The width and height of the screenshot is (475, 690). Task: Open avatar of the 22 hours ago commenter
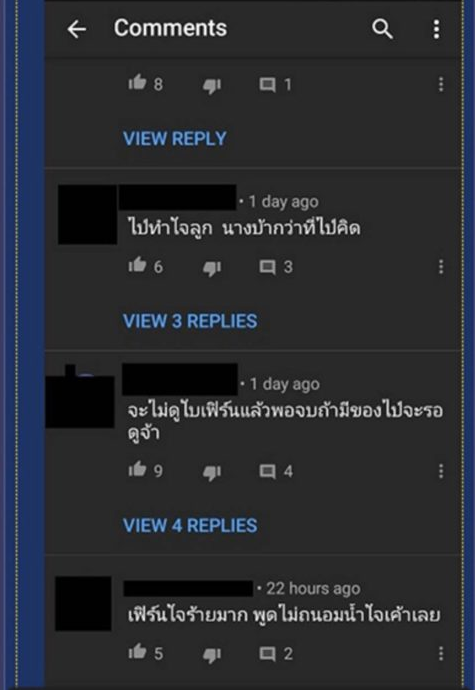(83, 603)
